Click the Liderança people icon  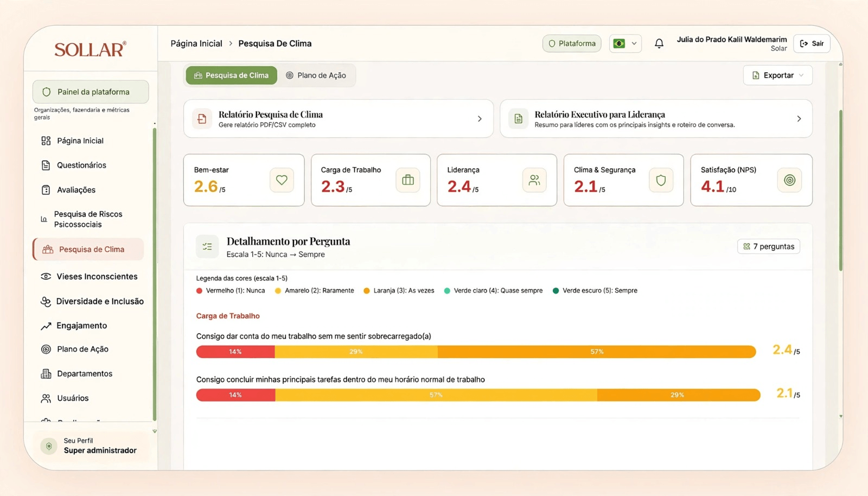(x=534, y=180)
